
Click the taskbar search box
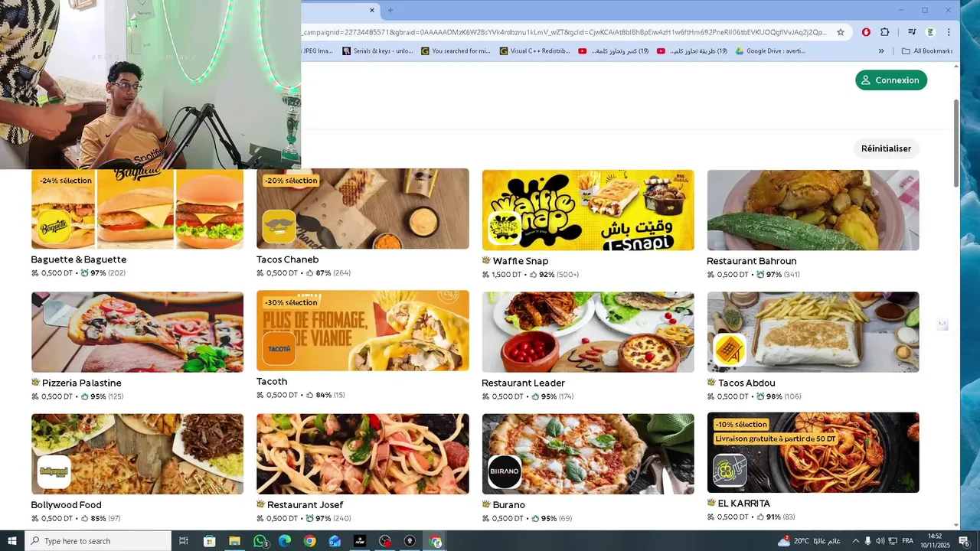click(x=97, y=541)
